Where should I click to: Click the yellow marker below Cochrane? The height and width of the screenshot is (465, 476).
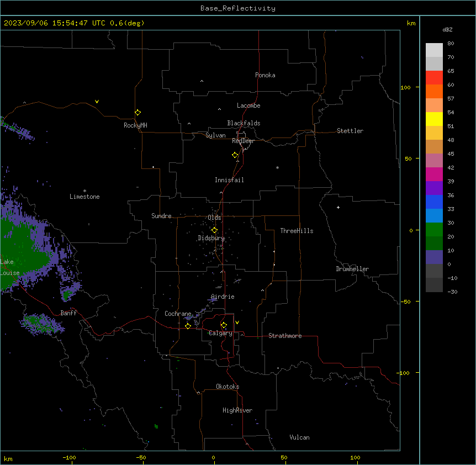pyautogui.click(x=188, y=326)
